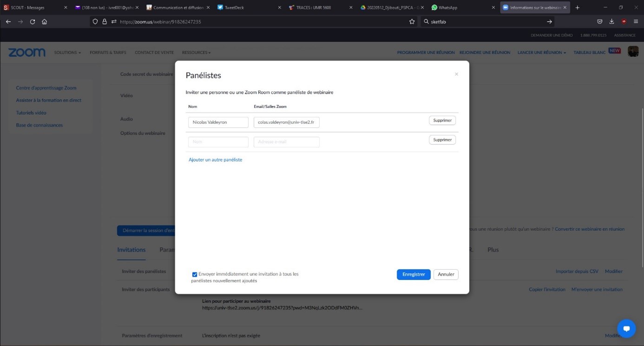Click the browser home icon
Viewport: 644px width, 346px height.
(45, 22)
